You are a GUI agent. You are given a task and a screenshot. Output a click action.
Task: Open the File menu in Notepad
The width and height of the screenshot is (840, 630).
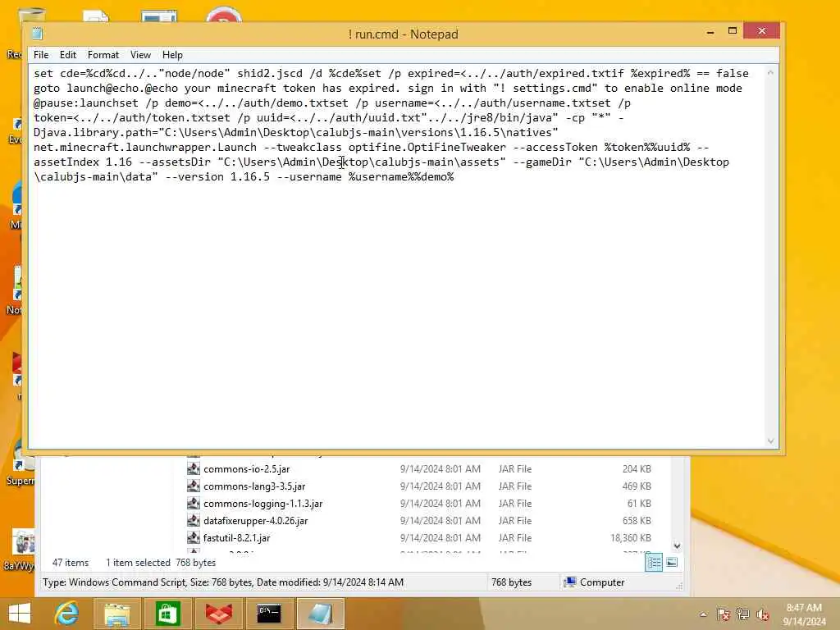tap(41, 55)
